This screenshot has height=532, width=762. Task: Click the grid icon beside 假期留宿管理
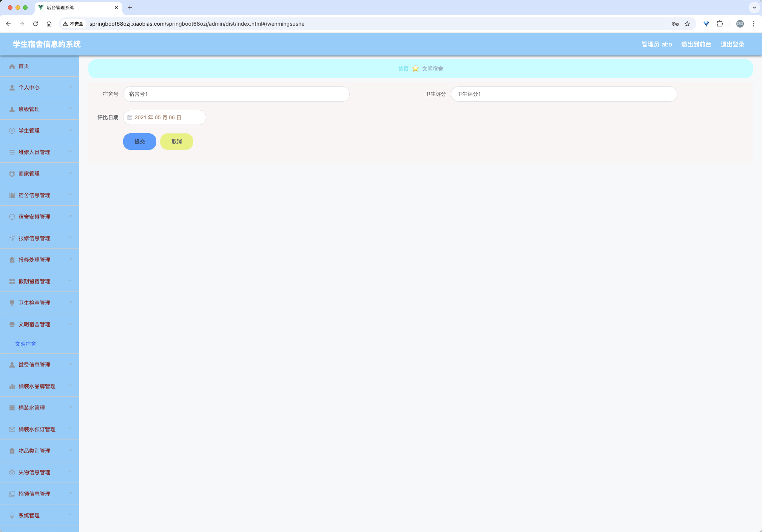12,282
